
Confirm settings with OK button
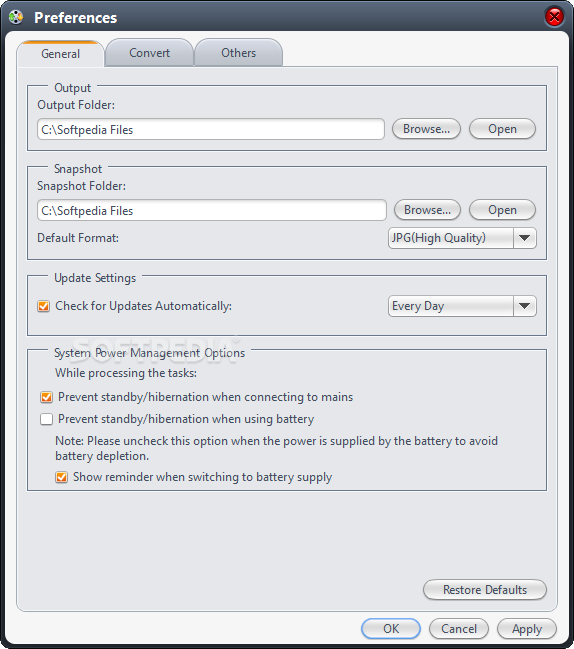391,629
